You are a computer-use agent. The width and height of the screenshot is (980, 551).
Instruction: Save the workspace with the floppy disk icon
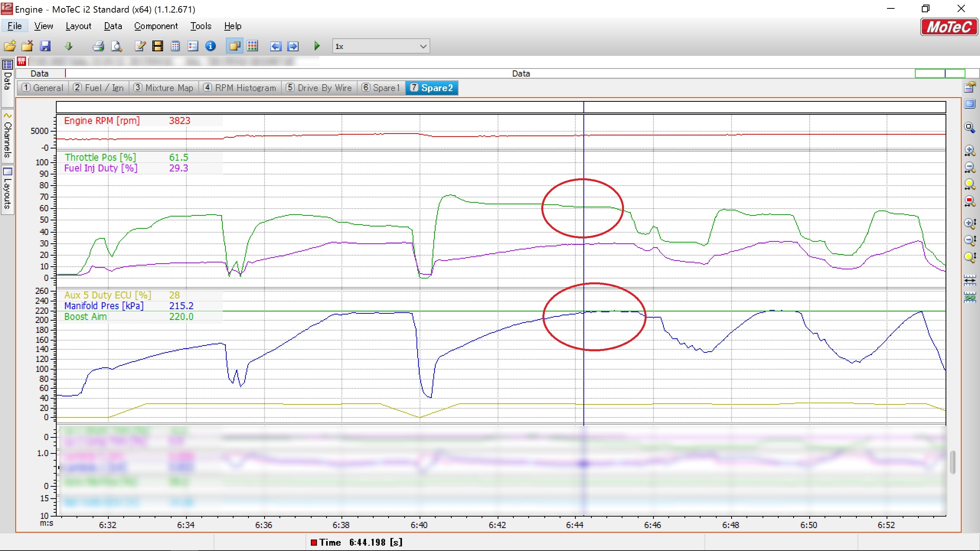pyautogui.click(x=45, y=46)
